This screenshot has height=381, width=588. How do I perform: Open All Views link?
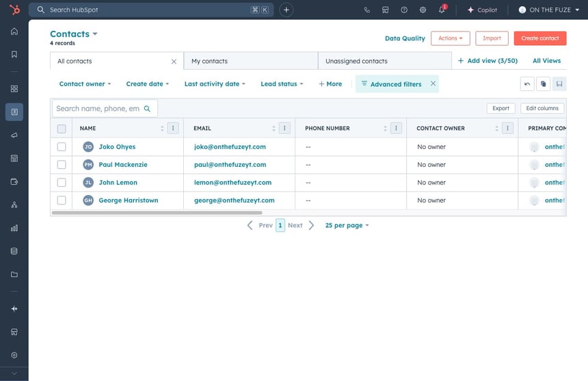[546, 61]
